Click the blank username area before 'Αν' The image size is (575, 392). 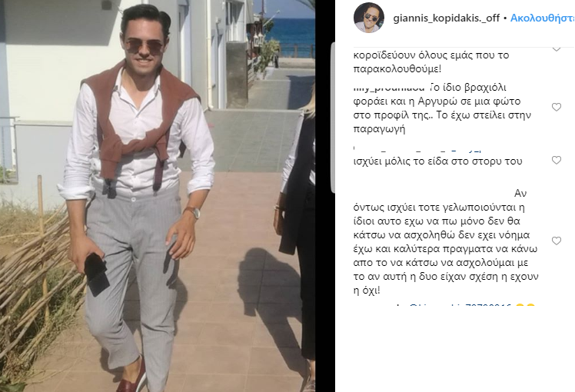pyautogui.click(x=433, y=193)
